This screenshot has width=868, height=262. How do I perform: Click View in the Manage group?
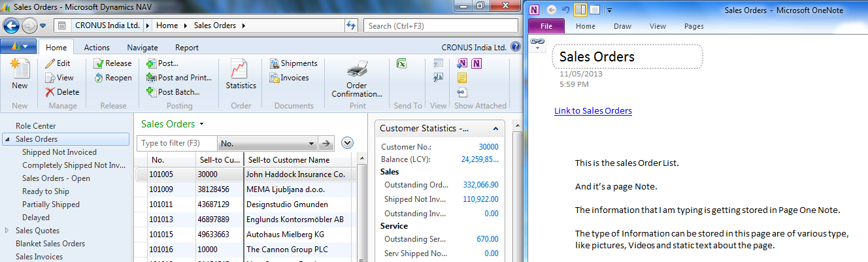59,78
